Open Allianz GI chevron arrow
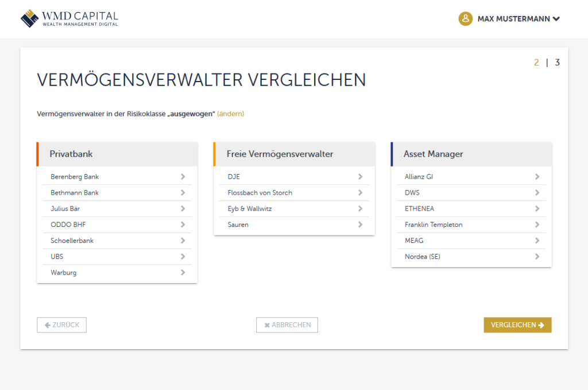This screenshot has width=588, height=390. [537, 177]
